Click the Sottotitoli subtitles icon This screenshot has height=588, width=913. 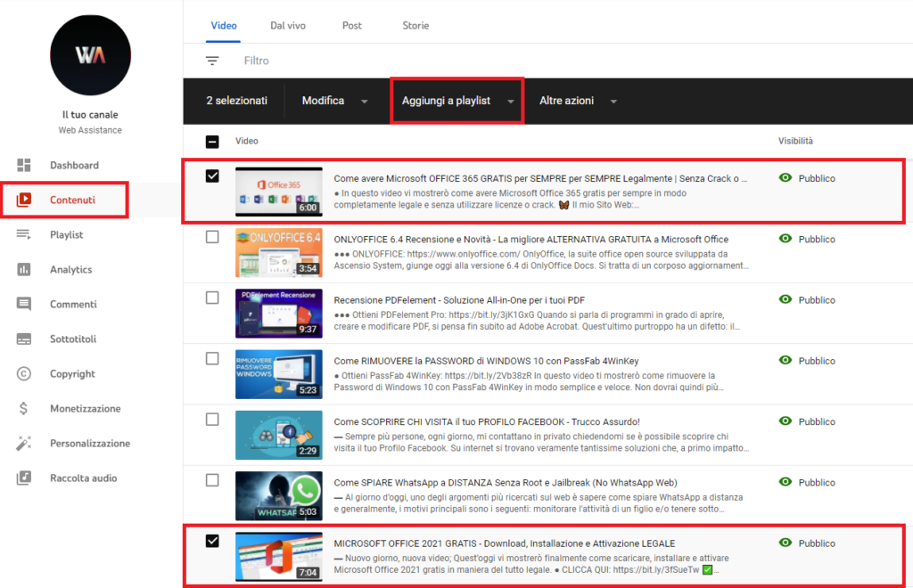pyautogui.click(x=24, y=339)
